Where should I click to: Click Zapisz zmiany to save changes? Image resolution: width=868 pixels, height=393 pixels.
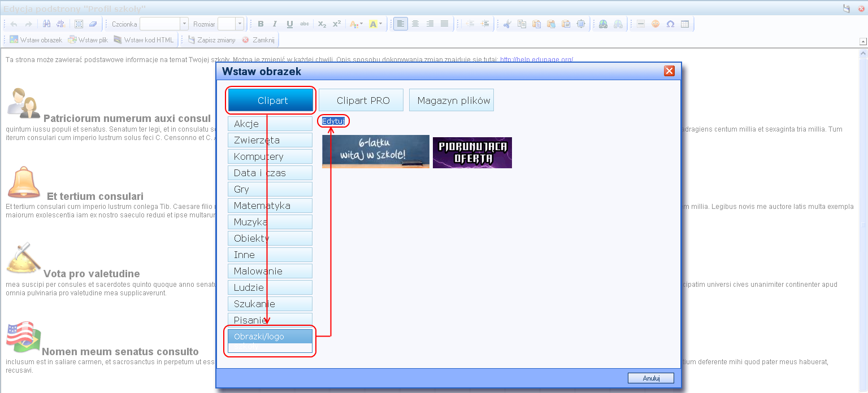point(212,40)
